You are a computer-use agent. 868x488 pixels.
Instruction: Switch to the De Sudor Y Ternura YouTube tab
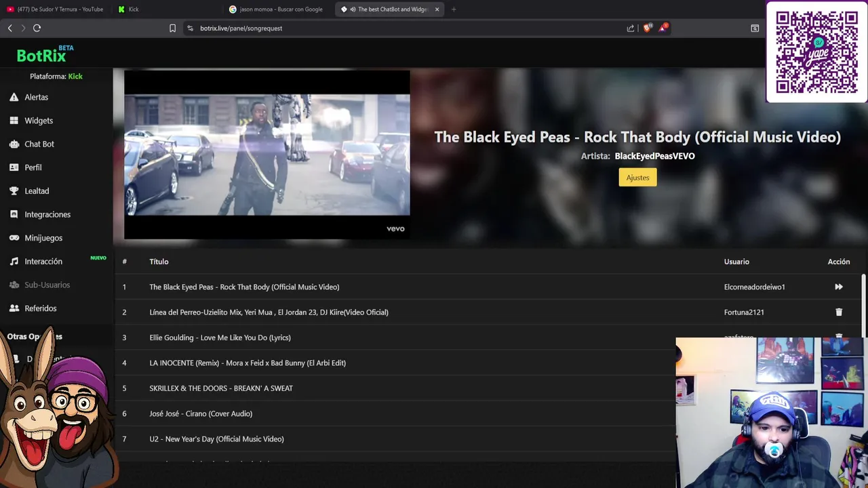pyautogui.click(x=56, y=9)
